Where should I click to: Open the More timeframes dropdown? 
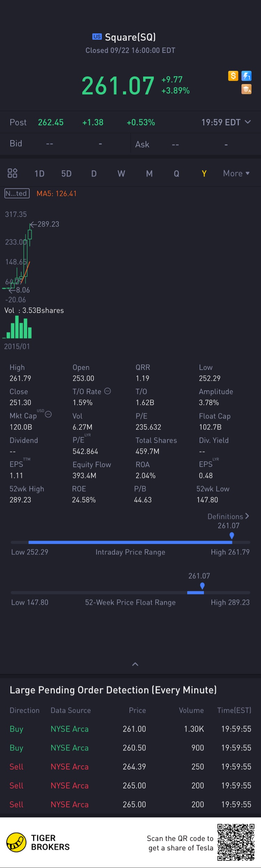(x=236, y=173)
